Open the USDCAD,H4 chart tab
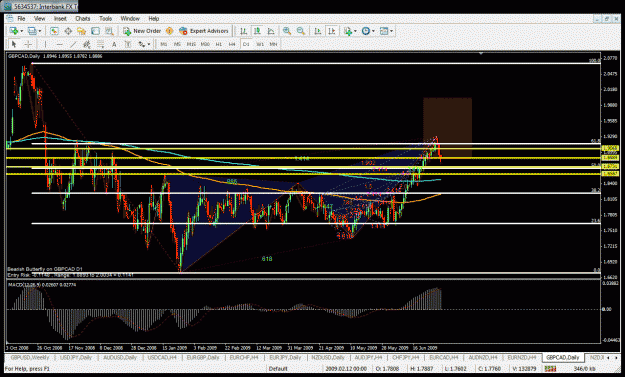 [162, 357]
